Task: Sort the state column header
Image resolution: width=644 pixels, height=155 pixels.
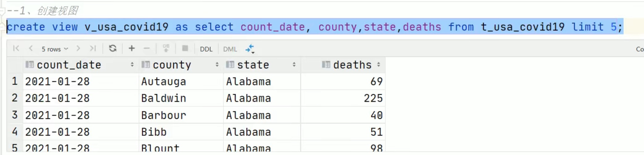Action: 262,65
